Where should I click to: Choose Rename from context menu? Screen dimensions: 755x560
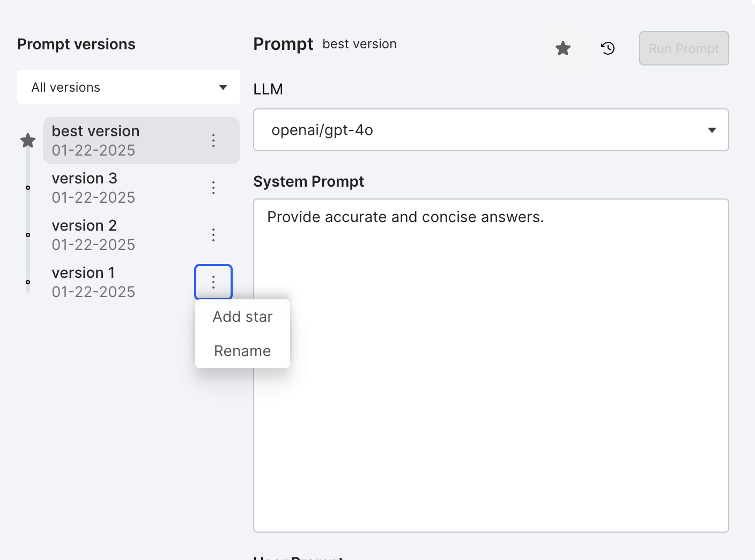coord(242,351)
